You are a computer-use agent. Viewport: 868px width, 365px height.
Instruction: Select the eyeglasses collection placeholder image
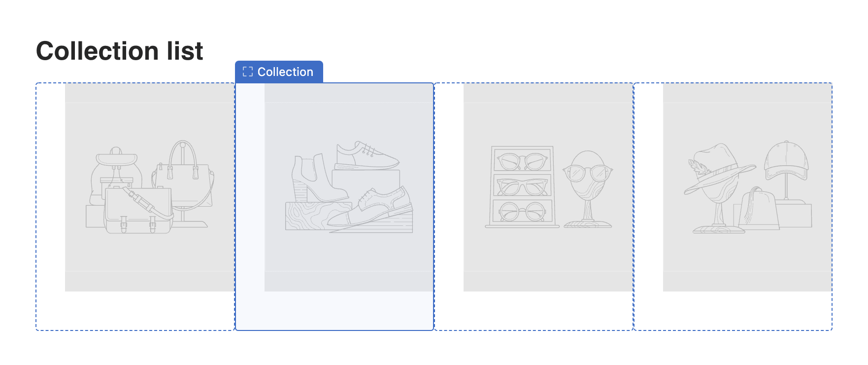tap(548, 187)
